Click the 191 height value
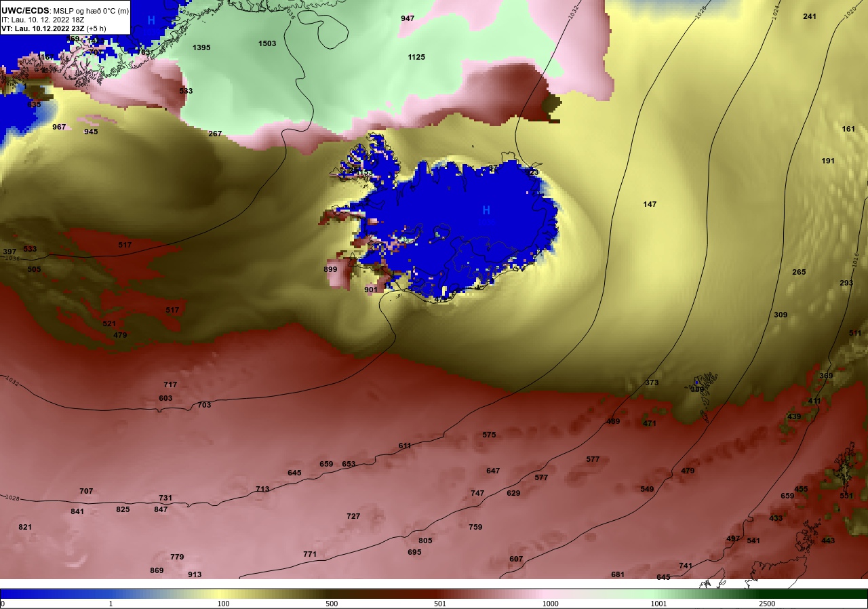 pyautogui.click(x=828, y=161)
